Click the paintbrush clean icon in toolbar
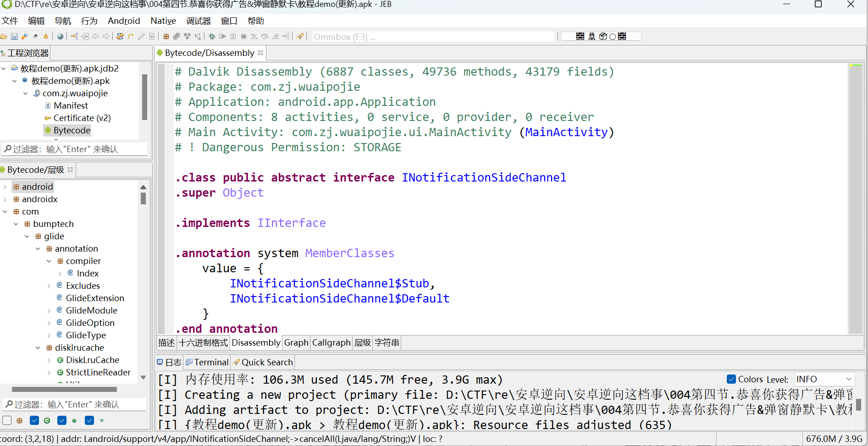The height and width of the screenshot is (446, 868). 300,36
